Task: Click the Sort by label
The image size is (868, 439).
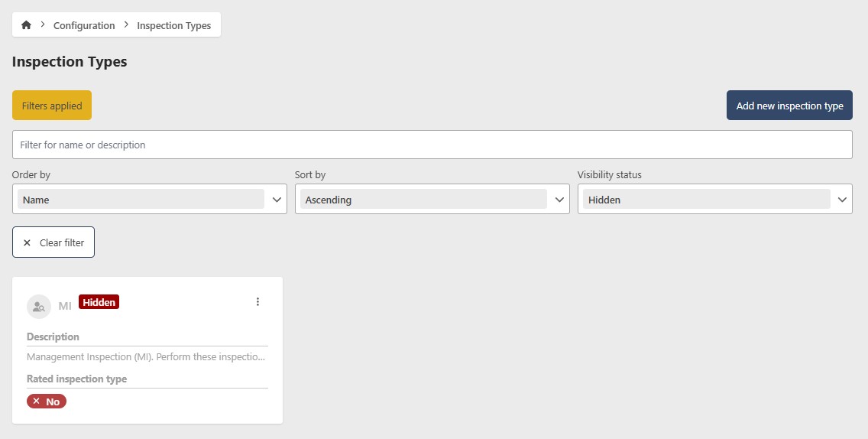Action: click(310, 174)
